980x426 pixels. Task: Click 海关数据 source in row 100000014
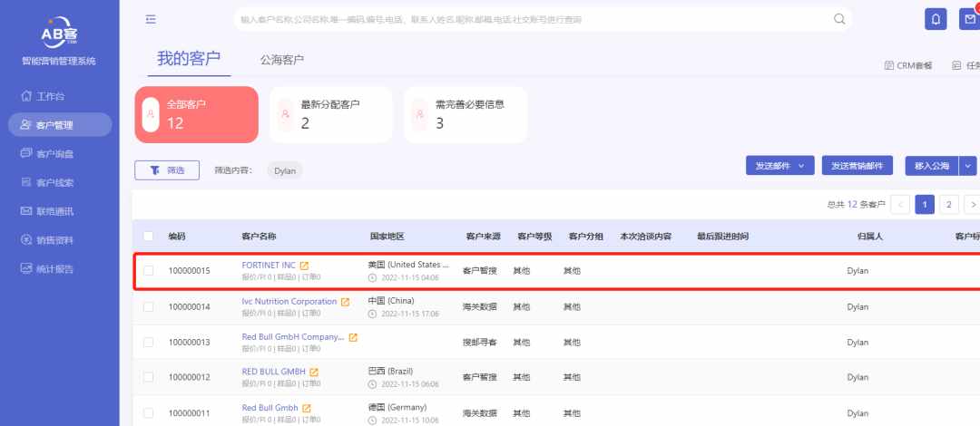tap(480, 306)
